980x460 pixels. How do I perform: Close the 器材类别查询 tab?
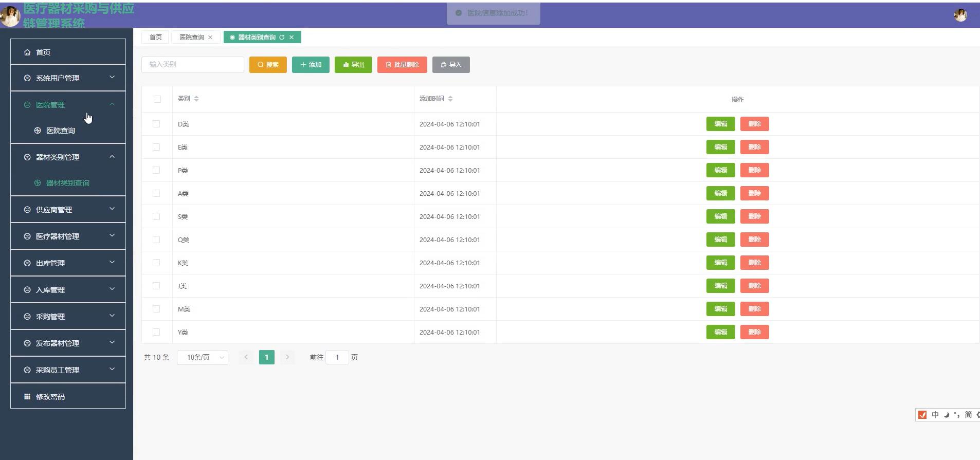[292, 37]
